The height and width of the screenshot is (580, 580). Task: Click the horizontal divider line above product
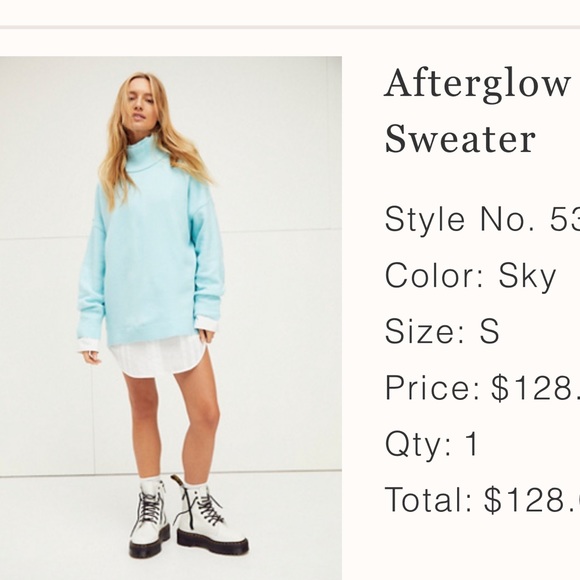pos(290,27)
